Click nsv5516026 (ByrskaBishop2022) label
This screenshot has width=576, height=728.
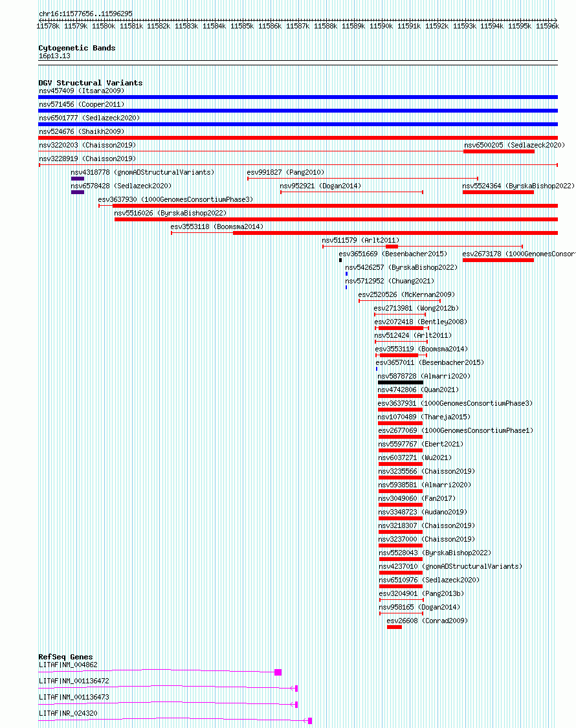tap(170, 213)
